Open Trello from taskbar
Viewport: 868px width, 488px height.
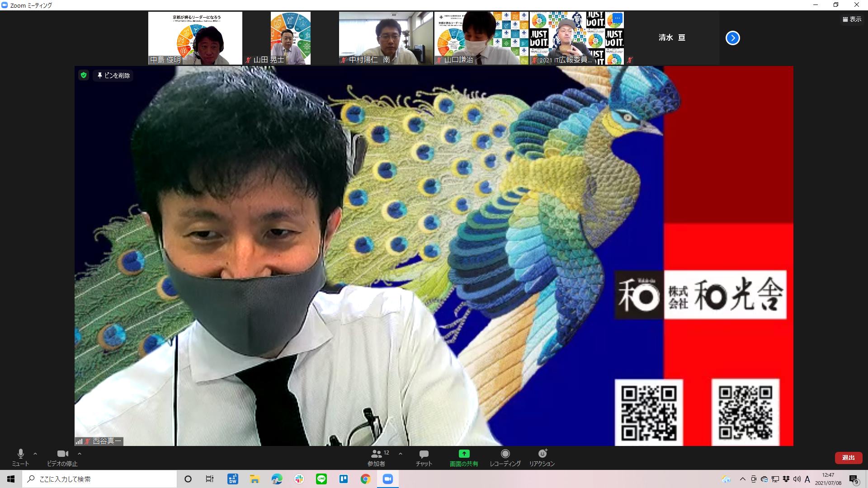click(343, 479)
